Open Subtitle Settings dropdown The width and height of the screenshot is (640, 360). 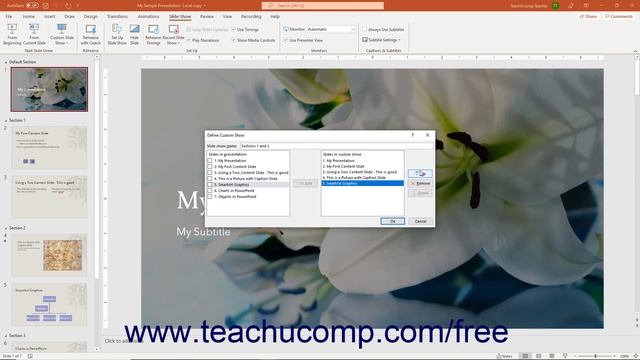coord(381,40)
